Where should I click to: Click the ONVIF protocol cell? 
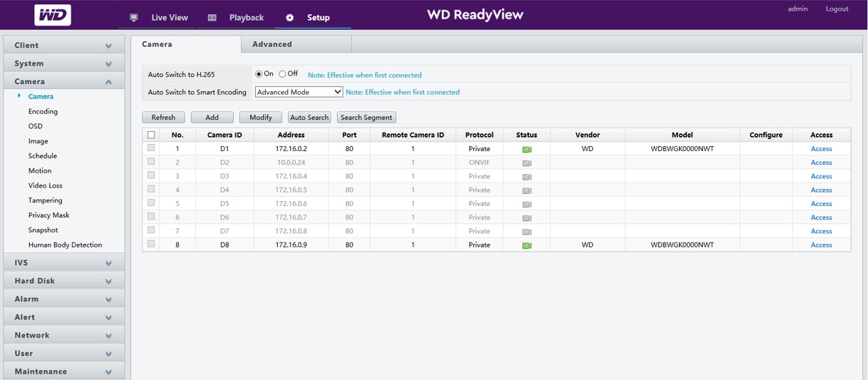point(479,163)
